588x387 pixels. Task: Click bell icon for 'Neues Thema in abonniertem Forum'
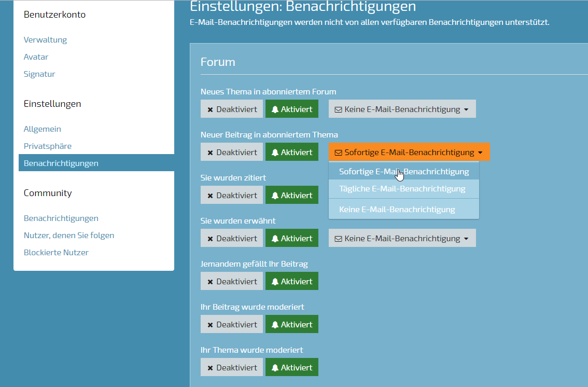click(x=275, y=109)
